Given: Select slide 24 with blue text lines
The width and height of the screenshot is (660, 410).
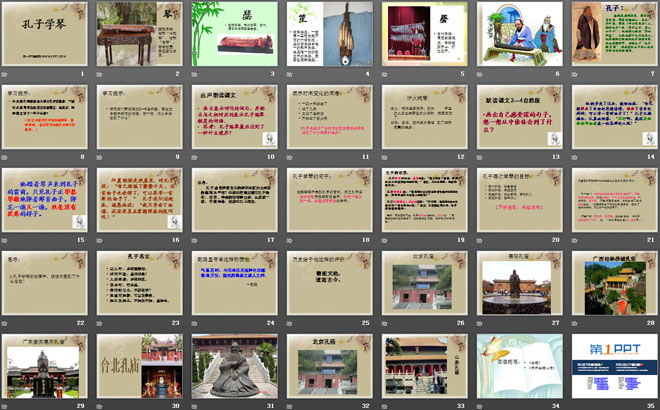Looking at the screenshot, I should pos(235,283).
